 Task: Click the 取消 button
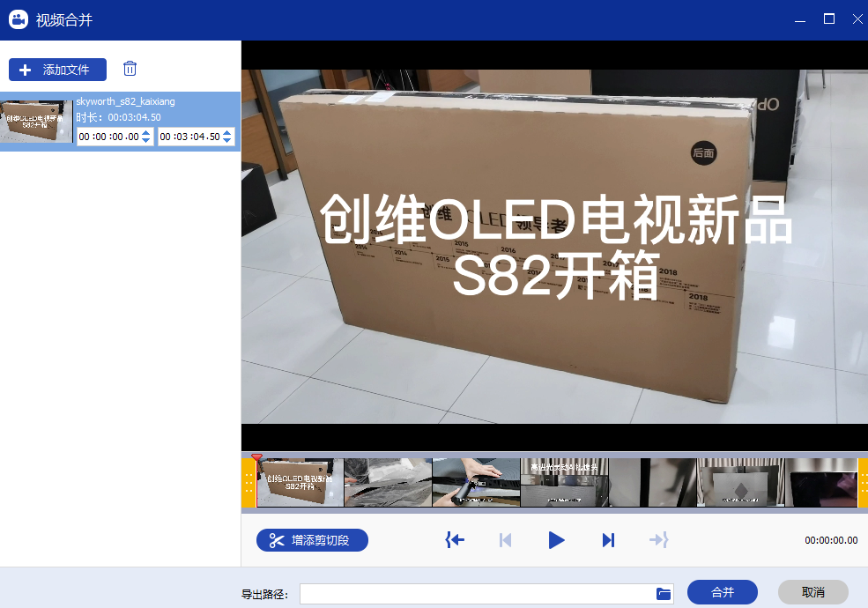813,592
